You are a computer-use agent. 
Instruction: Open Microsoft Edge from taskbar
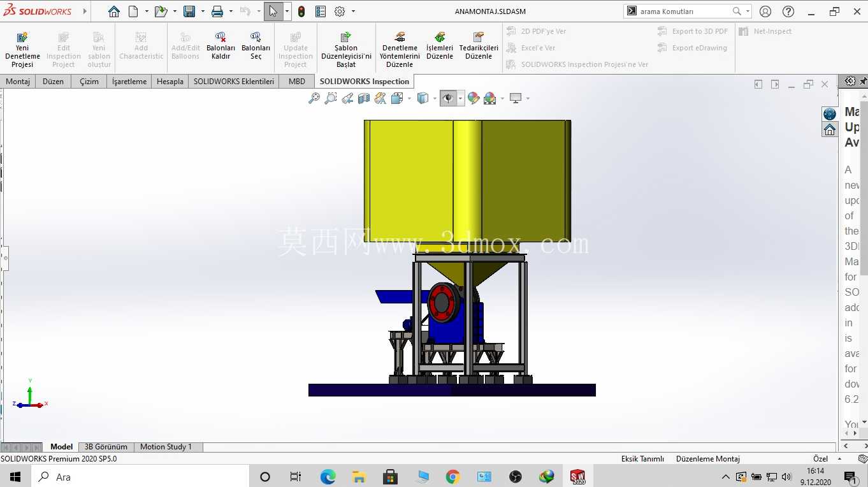328,477
